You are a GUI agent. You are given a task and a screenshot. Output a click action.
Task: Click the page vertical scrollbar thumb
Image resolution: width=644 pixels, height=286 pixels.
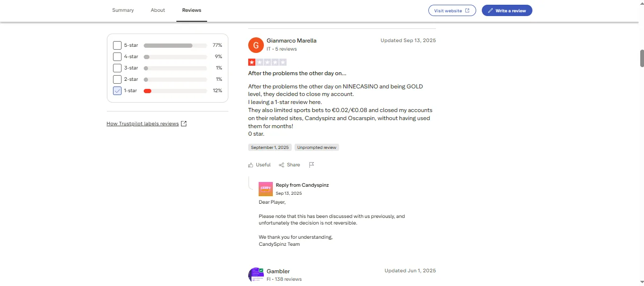[642, 58]
